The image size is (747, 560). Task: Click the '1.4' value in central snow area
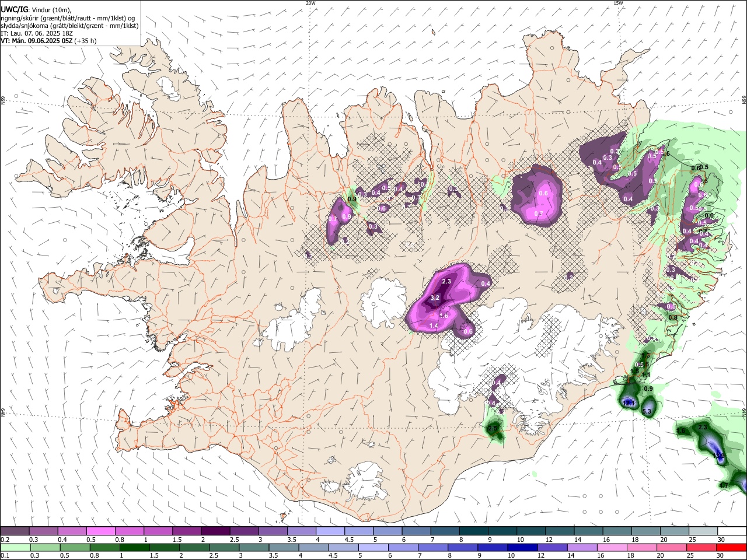434,325
